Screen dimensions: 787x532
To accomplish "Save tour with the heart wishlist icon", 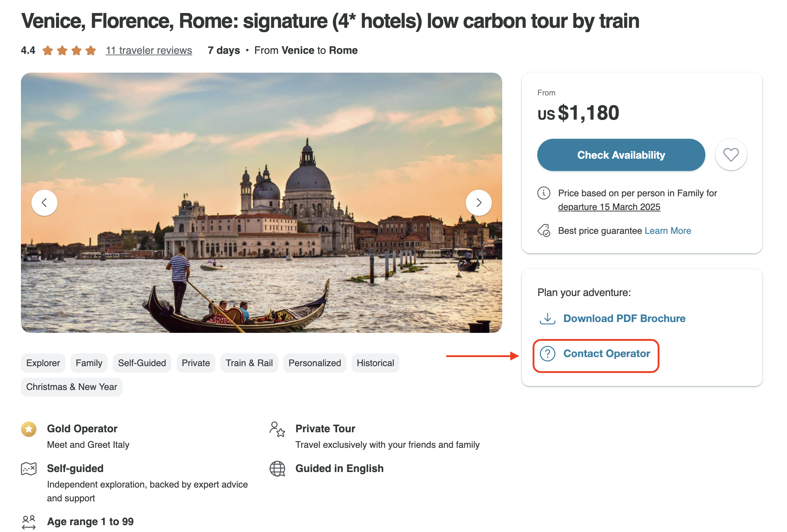I will pos(731,155).
